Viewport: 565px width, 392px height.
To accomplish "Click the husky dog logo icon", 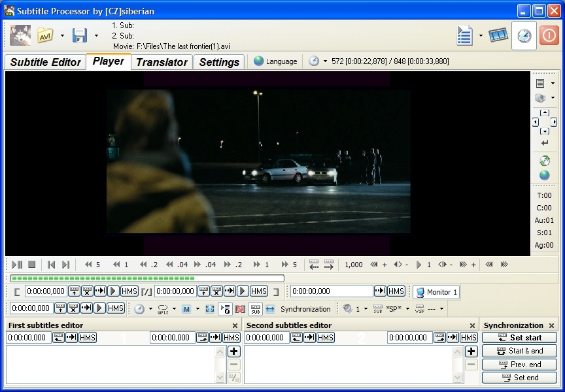I will click(20, 35).
